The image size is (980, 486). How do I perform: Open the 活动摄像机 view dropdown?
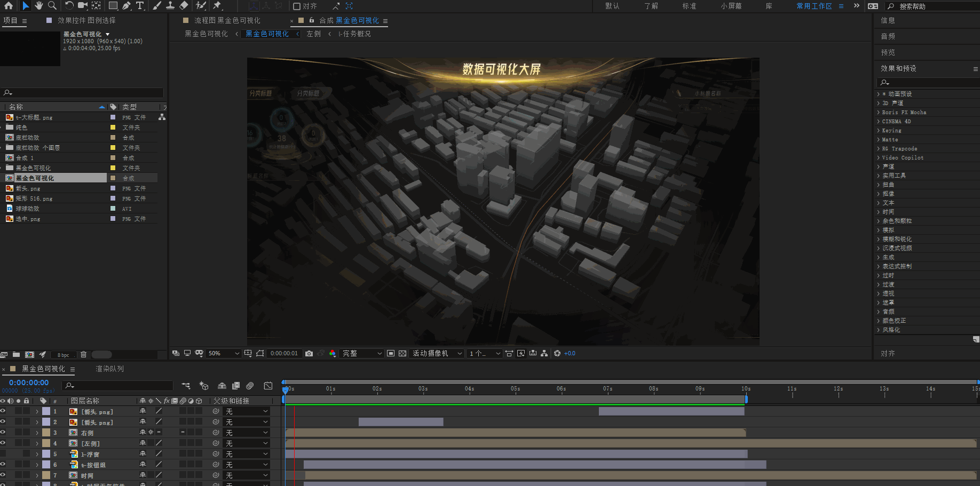pyautogui.click(x=437, y=353)
